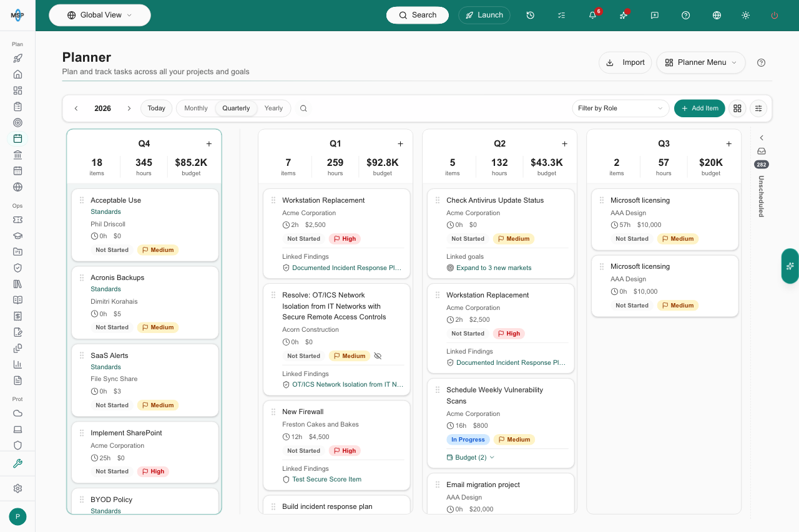Open the Search field in top bar
This screenshot has height=532, width=799.
point(418,15)
